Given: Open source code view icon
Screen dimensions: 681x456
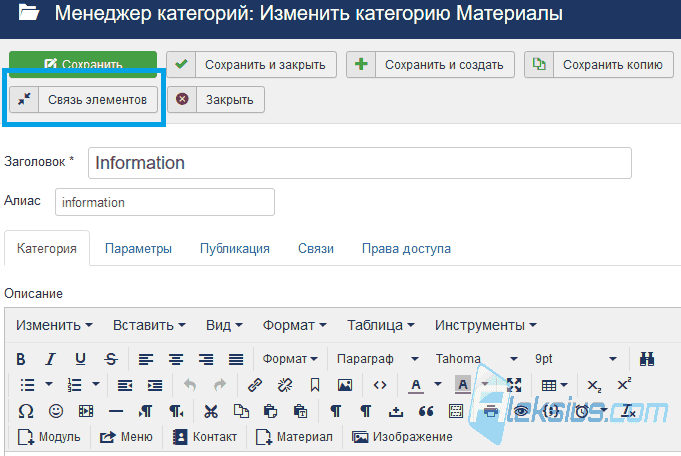Looking at the screenshot, I should 380,385.
